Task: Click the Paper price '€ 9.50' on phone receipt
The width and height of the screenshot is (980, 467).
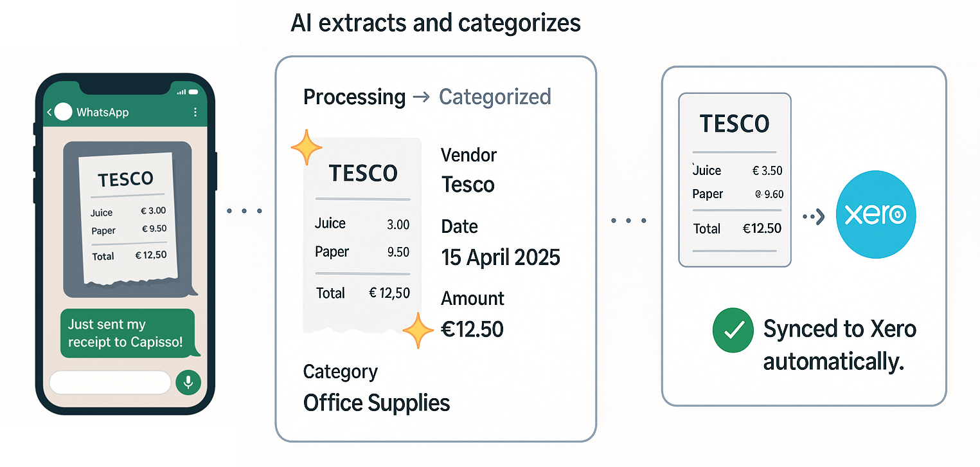Action: click(154, 230)
